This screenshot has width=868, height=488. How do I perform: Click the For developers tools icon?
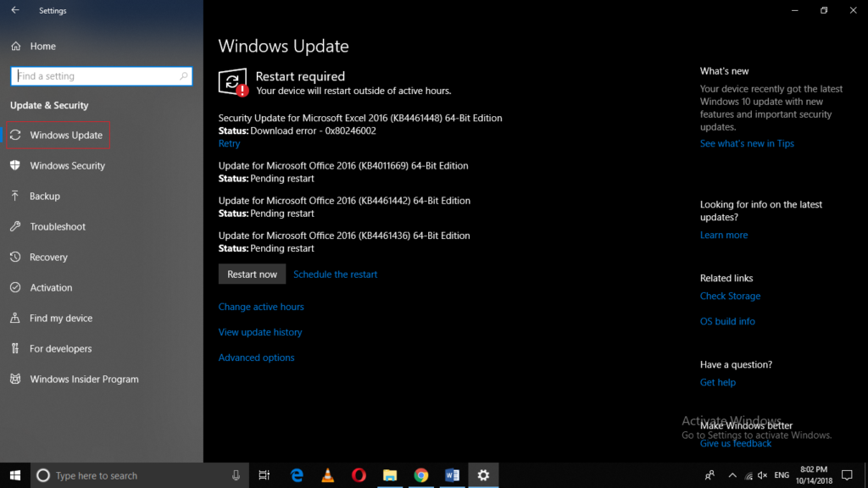click(15, 348)
